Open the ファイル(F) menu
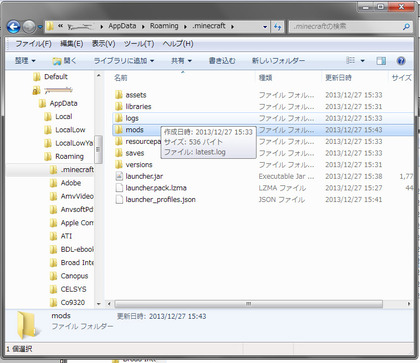 (33, 44)
